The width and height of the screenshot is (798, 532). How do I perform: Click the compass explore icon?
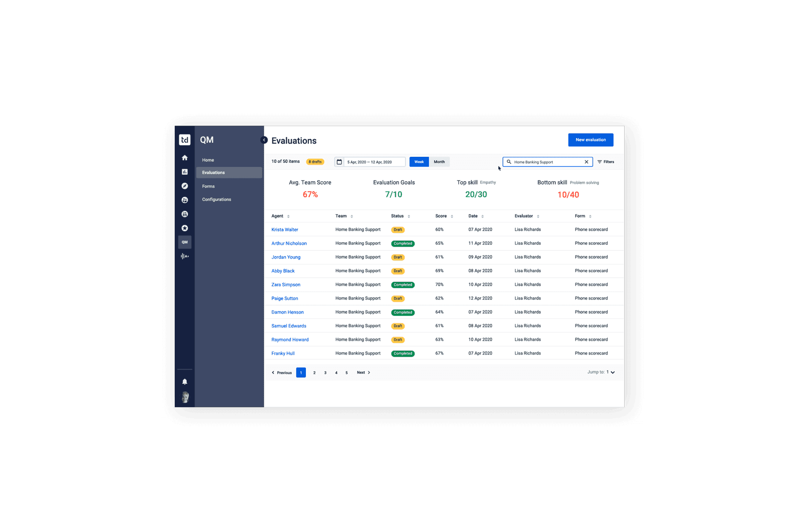coord(184,186)
